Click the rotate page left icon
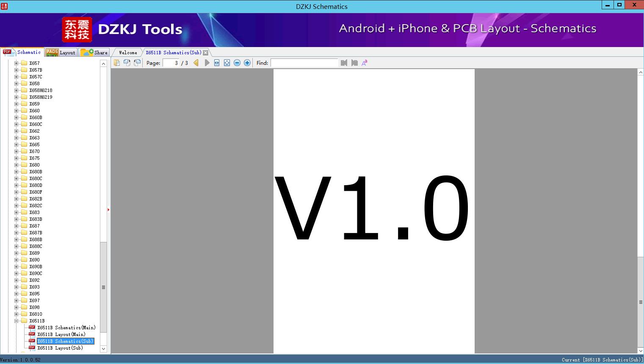This screenshot has width=644, height=364. [x=127, y=63]
